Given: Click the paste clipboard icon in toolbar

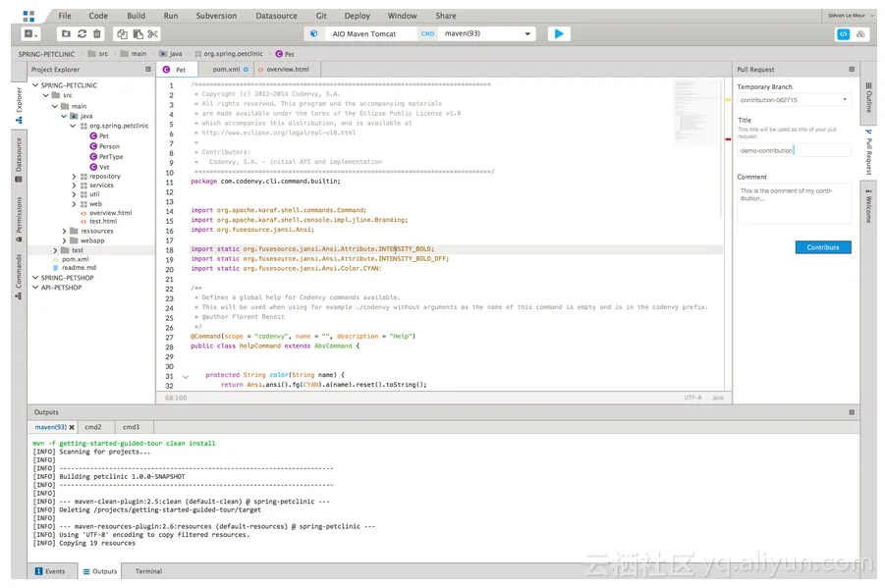Looking at the screenshot, I should [138, 34].
